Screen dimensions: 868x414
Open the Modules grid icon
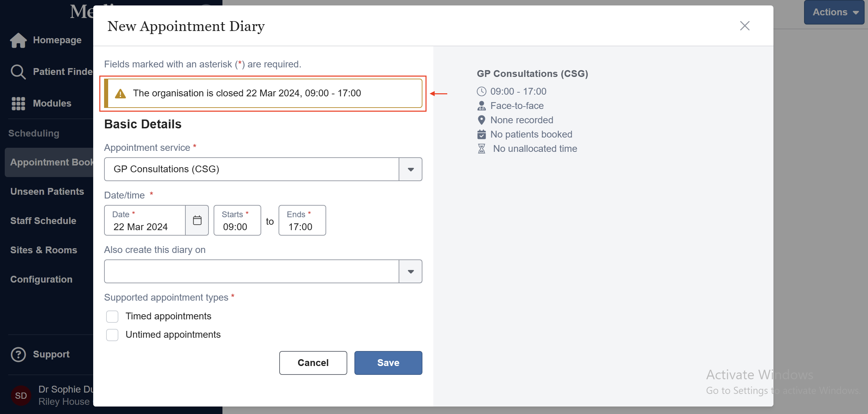(18, 103)
